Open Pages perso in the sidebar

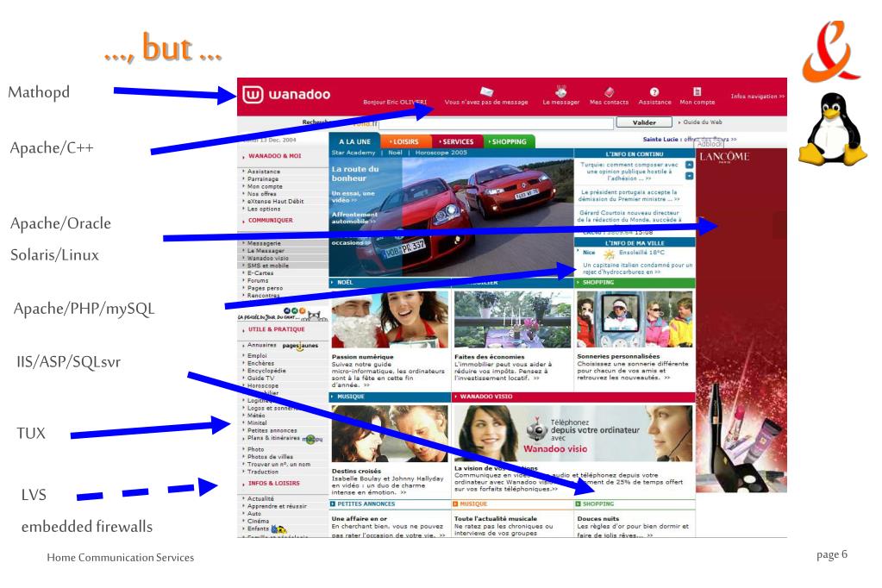265,288
